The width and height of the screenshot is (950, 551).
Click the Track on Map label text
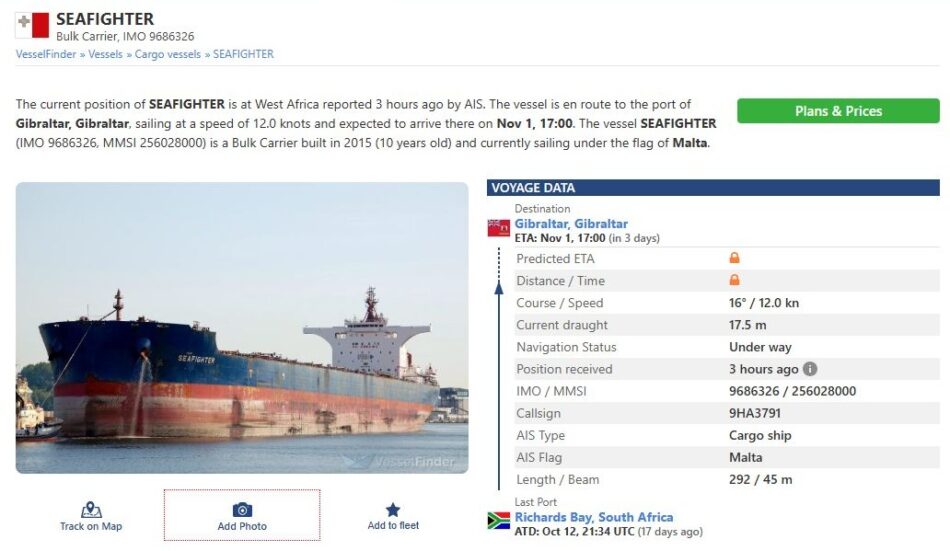click(91, 526)
